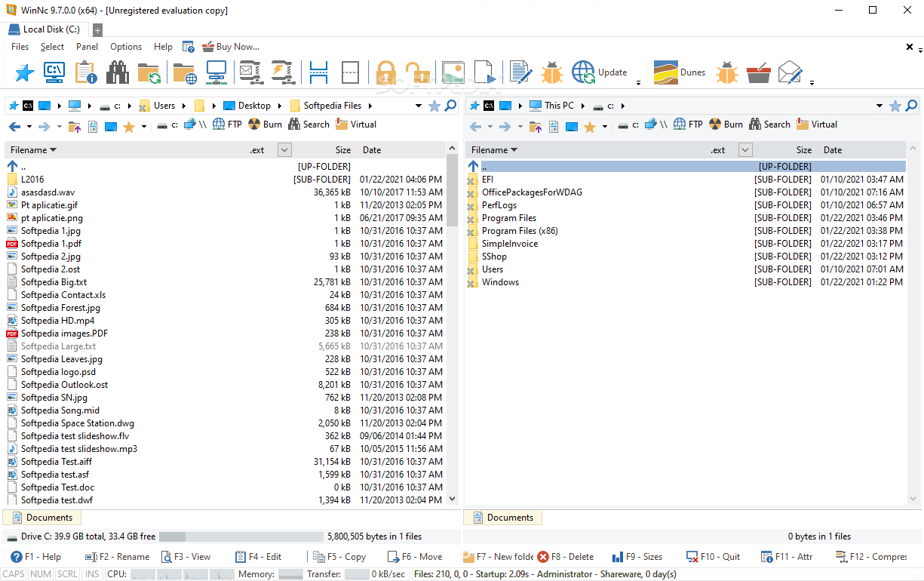The width and height of the screenshot is (924, 581).
Task: Click the star bookmark in right path bar
Action: tap(895, 106)
